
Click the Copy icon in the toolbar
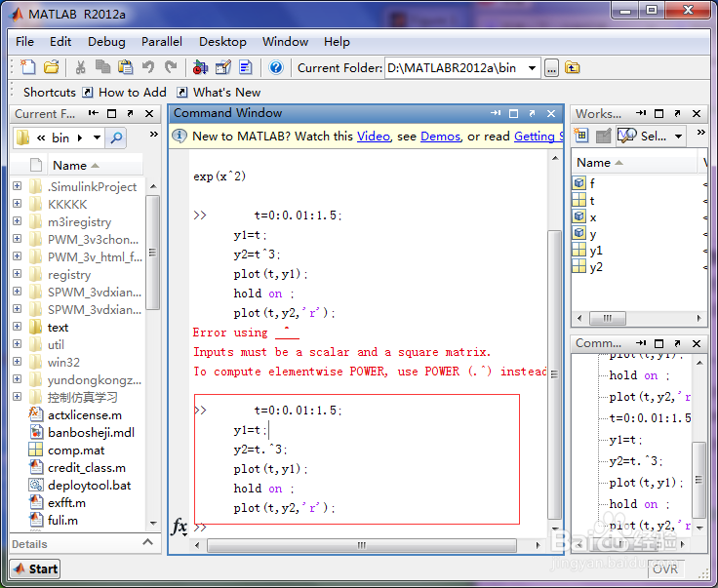102,67
